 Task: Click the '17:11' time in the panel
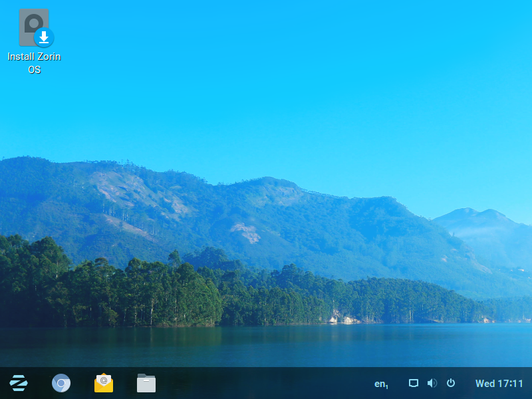point(510,384)
